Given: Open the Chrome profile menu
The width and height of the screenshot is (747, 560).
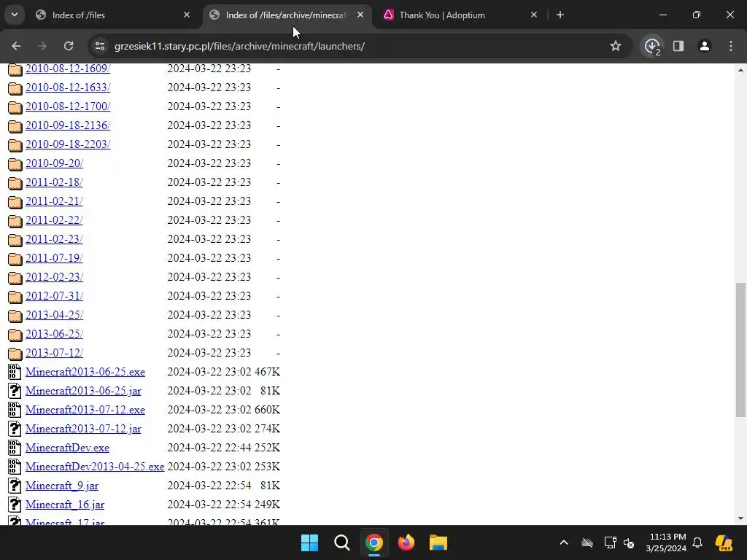Looking at the screenshot, I should tap(705, 46).
